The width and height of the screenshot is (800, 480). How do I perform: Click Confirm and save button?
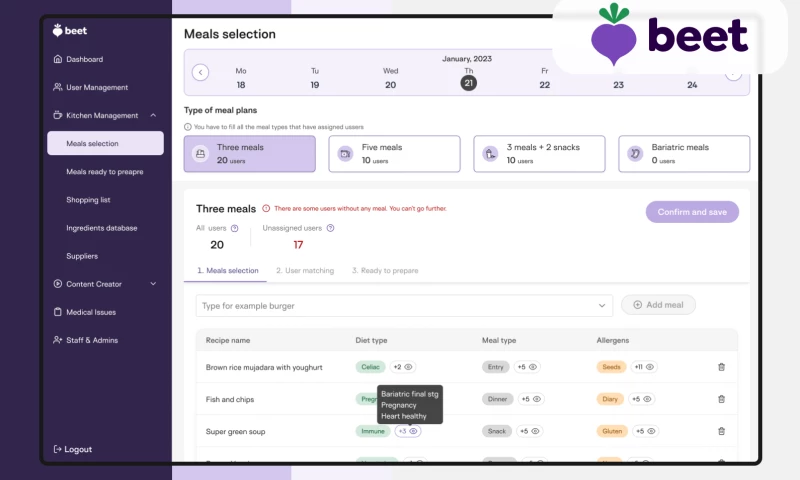692,212
